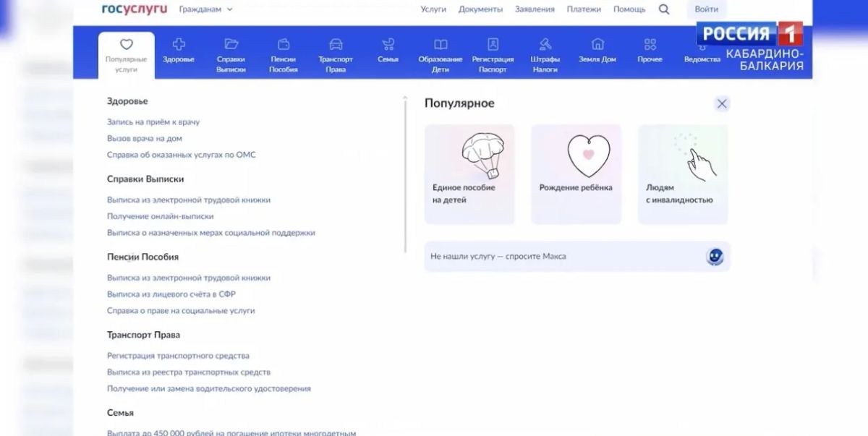Open Выписка из электронной трудовой книжки under Пенсии Пособия

189,278
